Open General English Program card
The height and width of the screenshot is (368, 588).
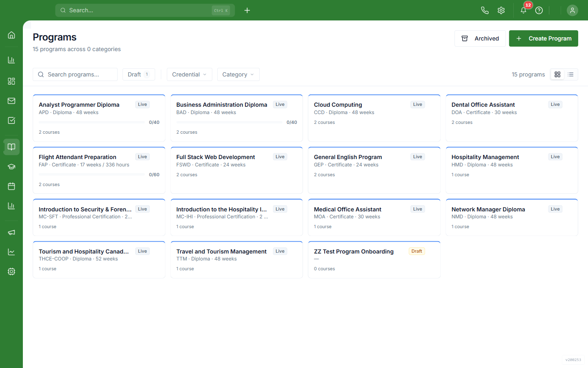pos(374,170)
